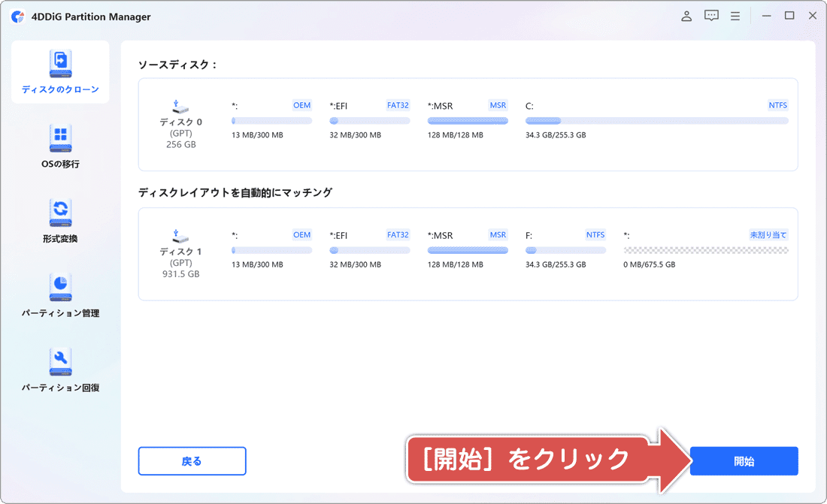This screenshot has height=504, width=827.
Task: Open the パーティション管理 tool
Action: pyautogui.click(x=60, y=291)
